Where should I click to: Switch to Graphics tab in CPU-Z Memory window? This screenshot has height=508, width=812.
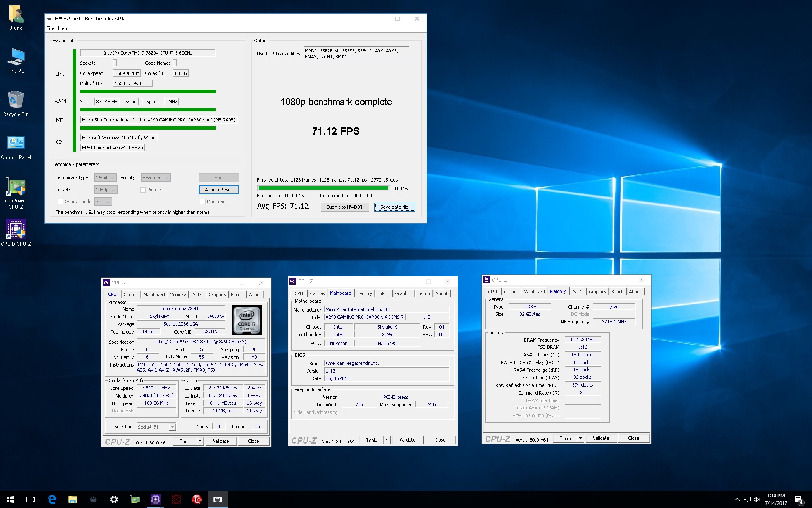(x=597, y=292)
